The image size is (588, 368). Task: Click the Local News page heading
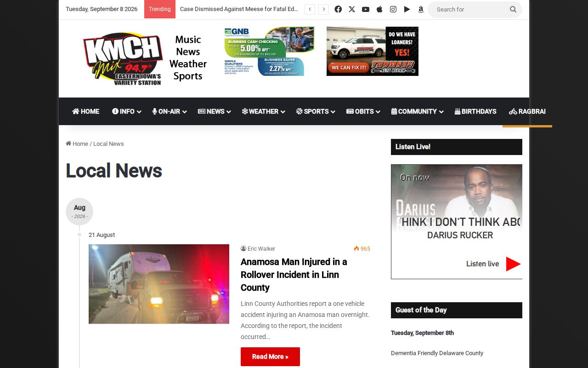[x=114, y=171]
